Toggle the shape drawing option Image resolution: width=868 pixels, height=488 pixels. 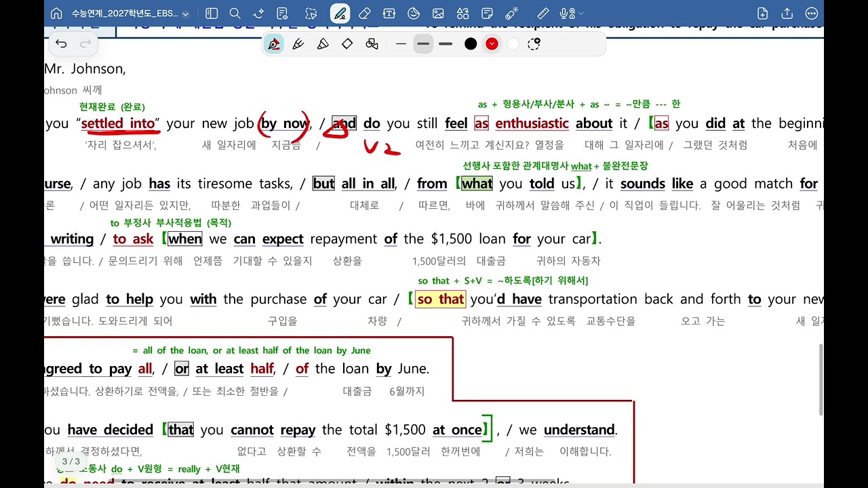tap(372, 44)
